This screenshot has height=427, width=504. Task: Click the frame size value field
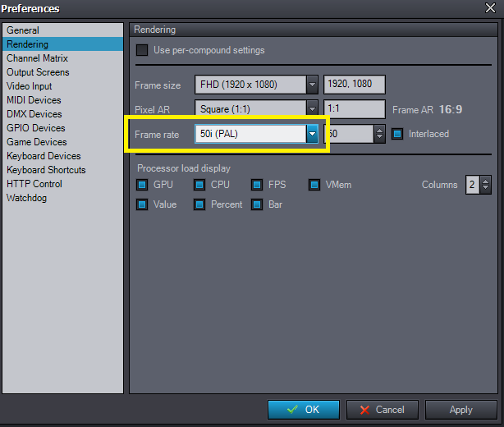click(354, 85)
